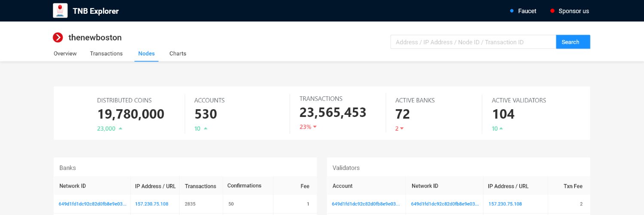Open Banks IP address 157.230.75.108
This screenshot has height=215, width=644.
click(152, 204)
